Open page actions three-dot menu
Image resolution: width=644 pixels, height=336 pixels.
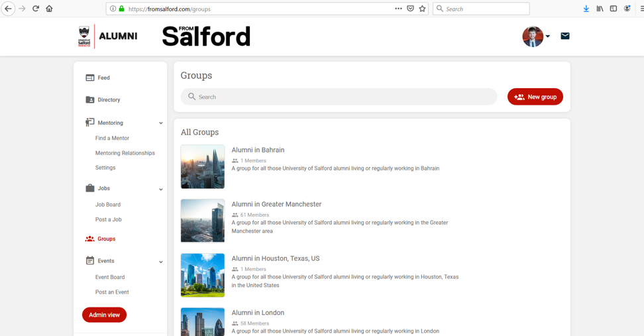(398, 9)
